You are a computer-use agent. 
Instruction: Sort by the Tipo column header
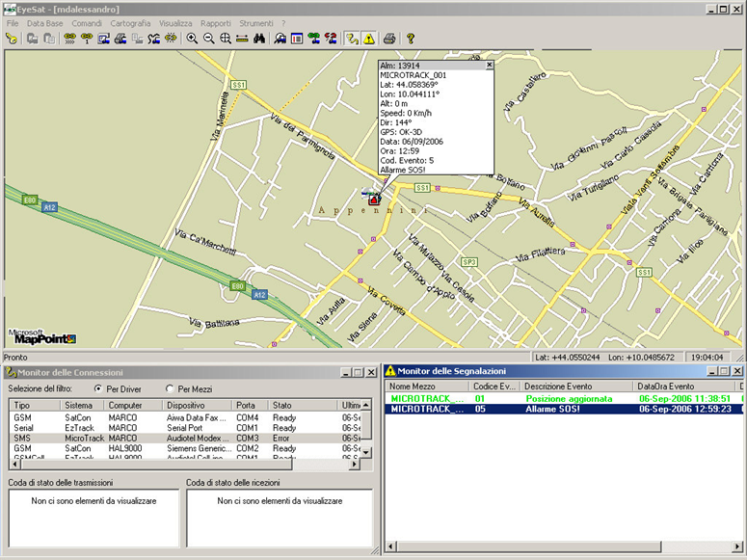click(x=35, y=405)
